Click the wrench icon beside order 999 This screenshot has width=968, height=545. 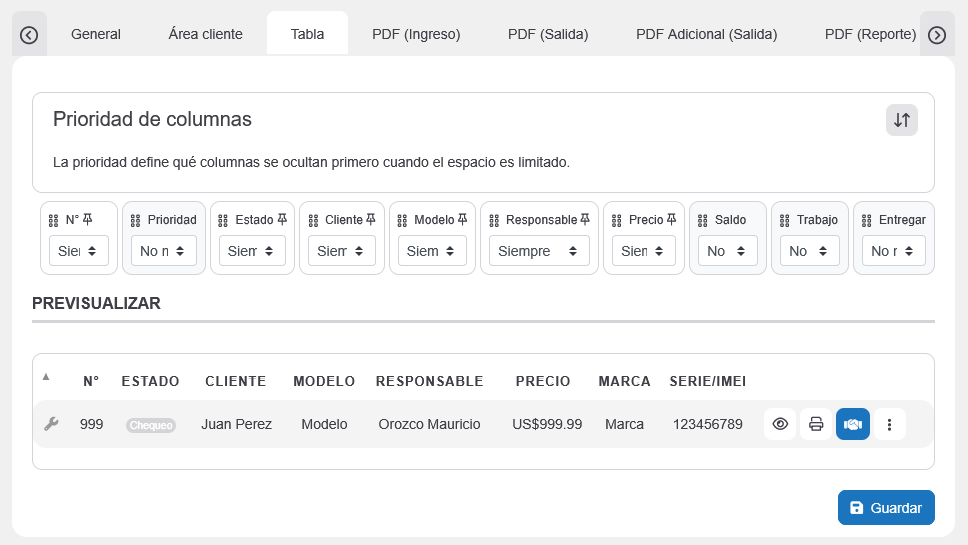51,424
